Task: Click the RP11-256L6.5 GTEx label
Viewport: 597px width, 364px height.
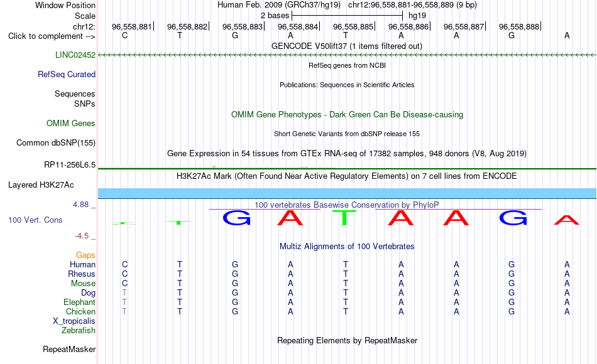Action: click(70, 164)
